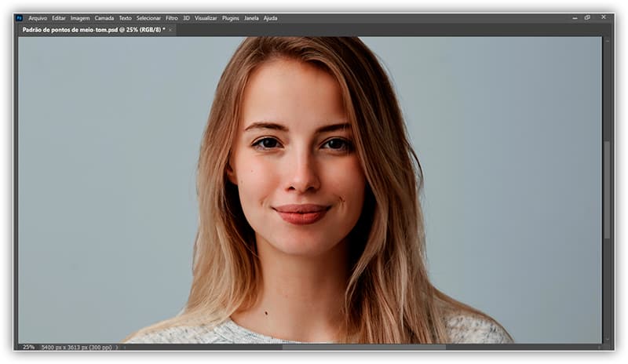Click the 25% zoom level field
The width and height of the screenshot is (628, 364).
pos(28,348)
